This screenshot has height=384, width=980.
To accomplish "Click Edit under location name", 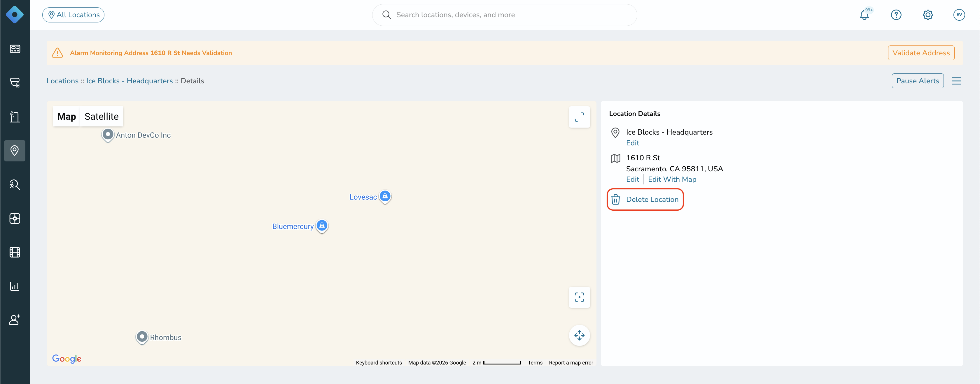I will pos(633,143).
